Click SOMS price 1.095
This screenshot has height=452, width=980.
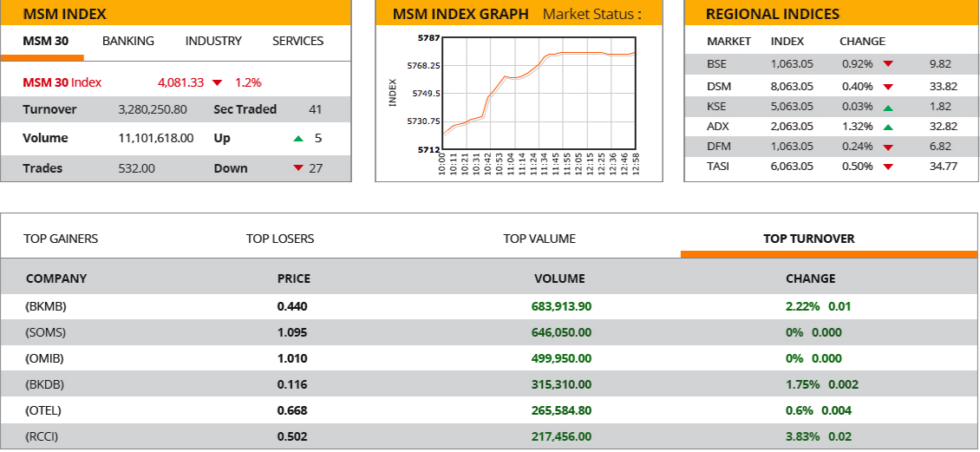(292, 332)
